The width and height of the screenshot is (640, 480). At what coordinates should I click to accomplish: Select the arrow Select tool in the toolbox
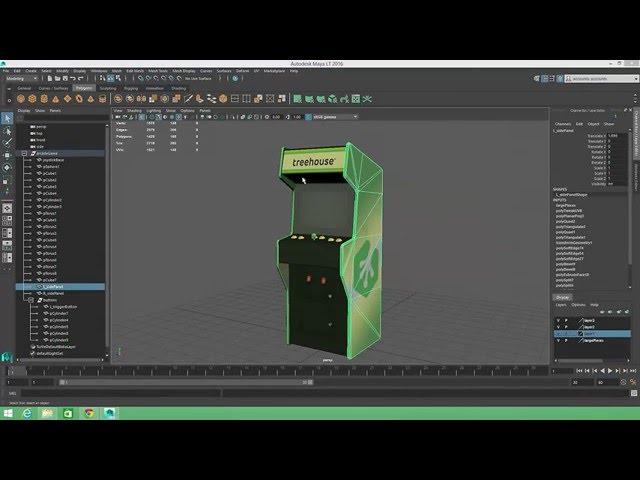pos(7,118)
